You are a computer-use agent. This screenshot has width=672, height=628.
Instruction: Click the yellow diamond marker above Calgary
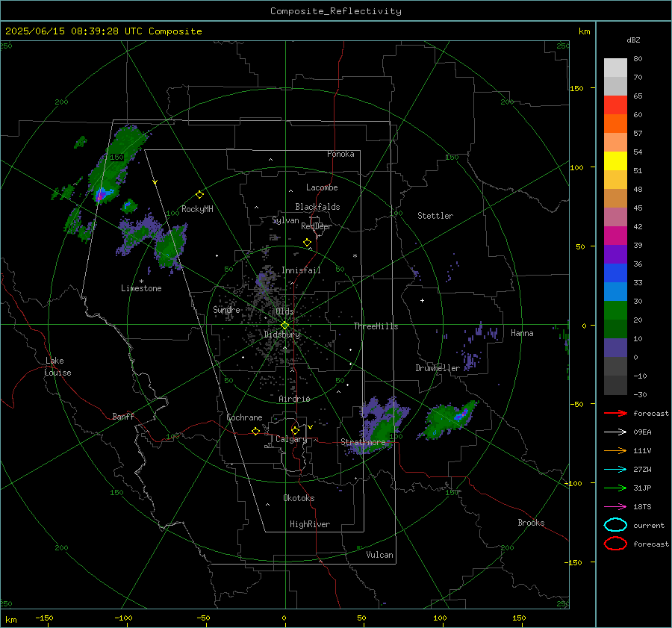click(x=295, y=430)
